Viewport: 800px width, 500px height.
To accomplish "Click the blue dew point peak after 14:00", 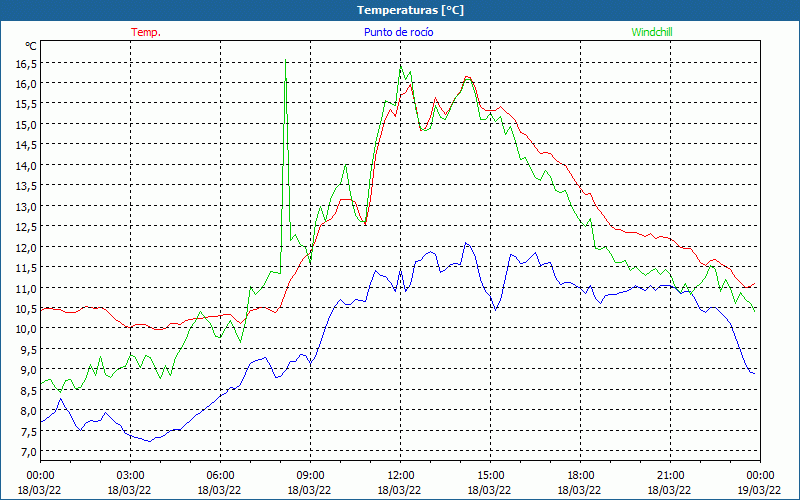I will click(x=465, y=243).
